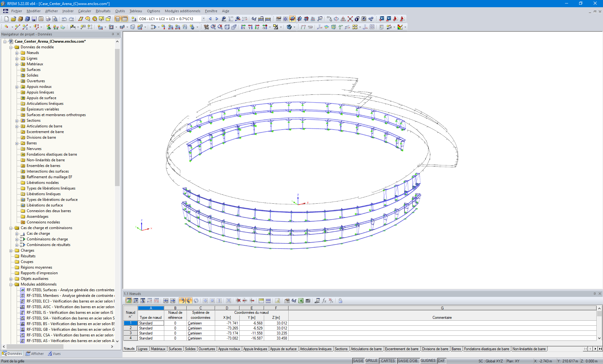603x364 pixels.
Task: Expand the Nœuds tree item
Action: click(17, 53)
